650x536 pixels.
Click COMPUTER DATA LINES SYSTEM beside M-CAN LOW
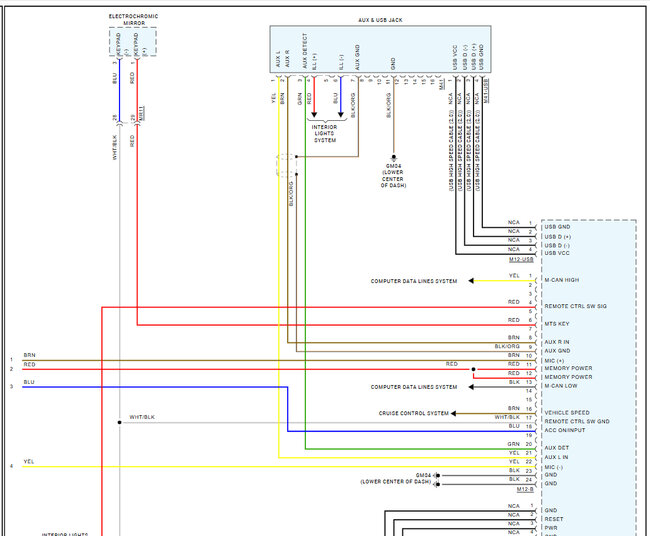click(x=414, y=387)
